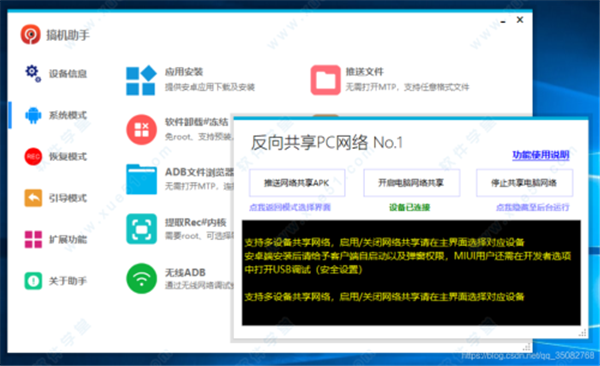The height and width of the screenshot is (366, 600).
Task: Click 点我隐藏至后台运行 link
Action: 533,208
